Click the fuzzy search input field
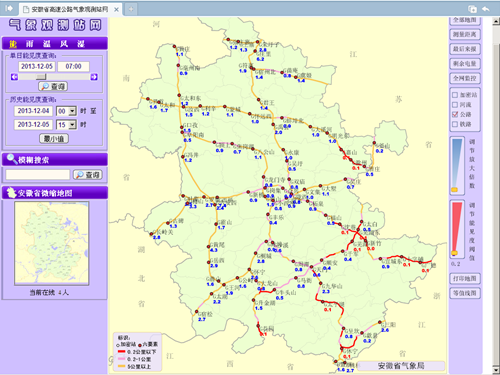500x375 pixels. point(38,175)
